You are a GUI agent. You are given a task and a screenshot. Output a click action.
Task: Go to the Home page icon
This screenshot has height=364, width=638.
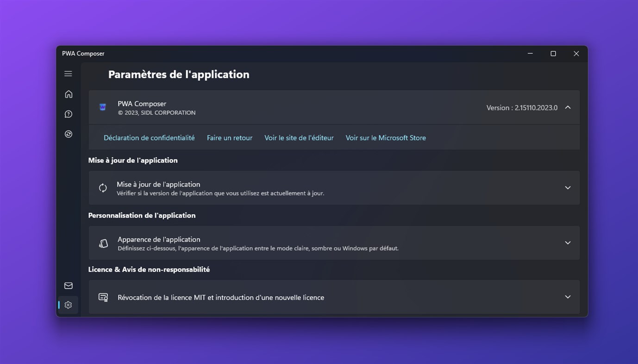(x=69, y=94)
